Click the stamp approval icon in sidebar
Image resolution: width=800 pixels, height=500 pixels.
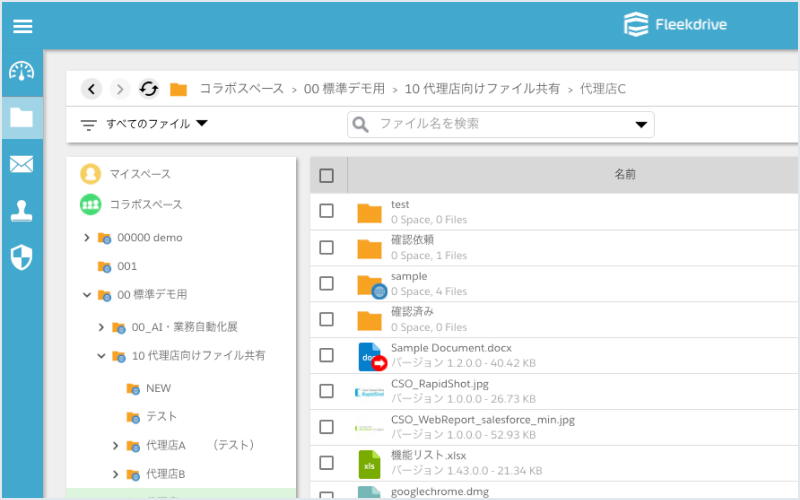pos(21,211)
